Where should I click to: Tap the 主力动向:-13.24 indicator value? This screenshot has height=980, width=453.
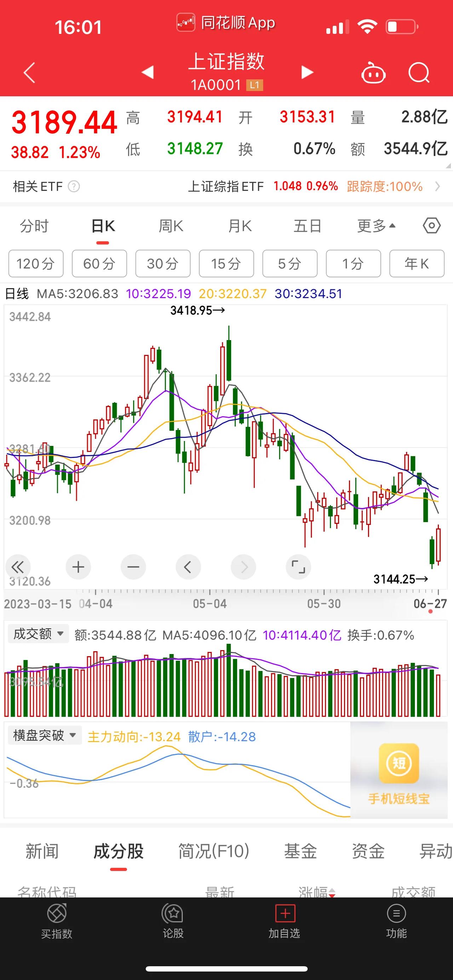coord(134,737)
